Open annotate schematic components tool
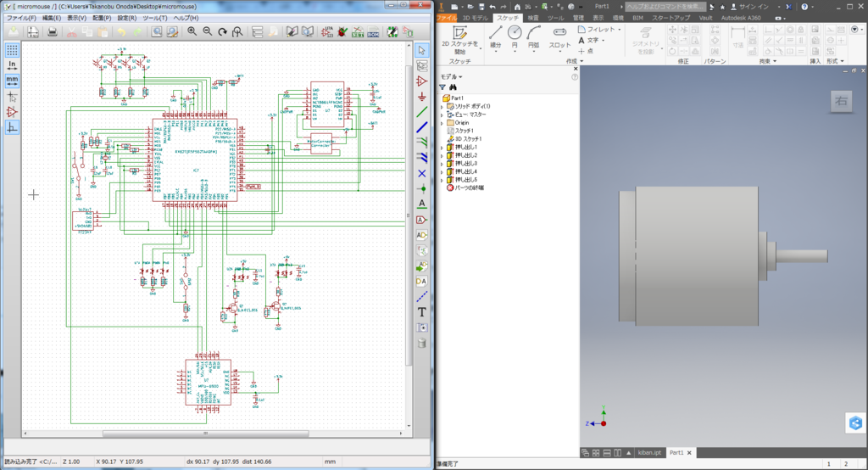868x470 pixels. coord(328,32)
